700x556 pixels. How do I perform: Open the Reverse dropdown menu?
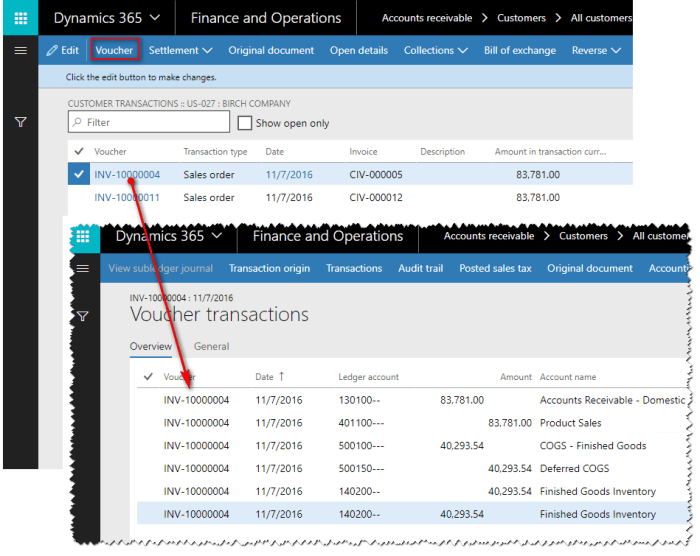[x=595, y=50]
